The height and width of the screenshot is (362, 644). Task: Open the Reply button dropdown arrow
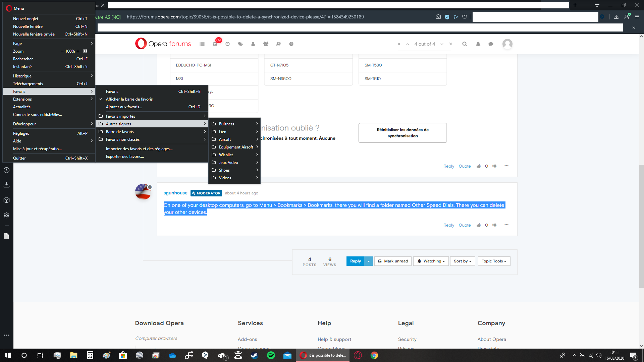pos(369,261)
